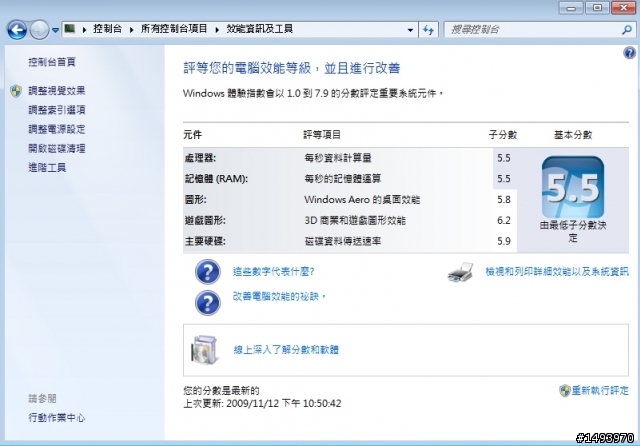Click the 上次更新 date text
Viewport: 640px width, 446px height.
point(262,404)
